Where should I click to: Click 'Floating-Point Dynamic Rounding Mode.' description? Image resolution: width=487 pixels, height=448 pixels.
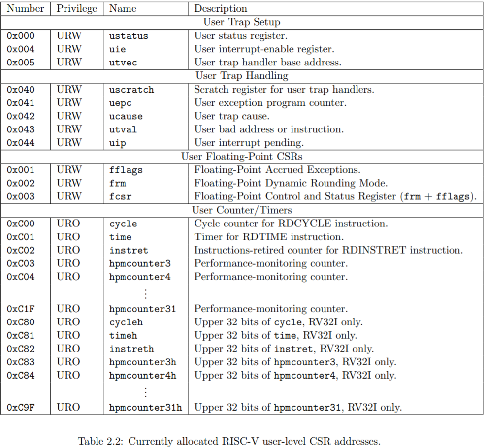pyautogui.click(x=291, y=184)
